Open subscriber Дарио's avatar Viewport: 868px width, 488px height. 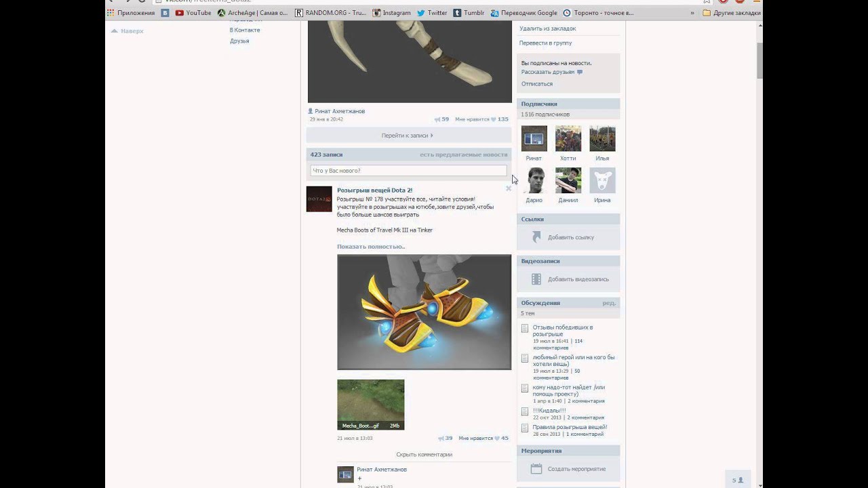click(x=534, y=180)
